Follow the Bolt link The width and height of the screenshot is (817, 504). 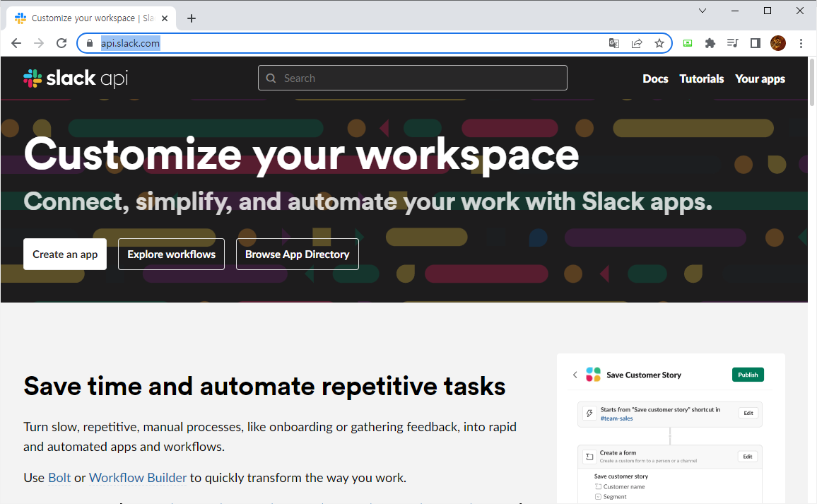click(59, 477)
